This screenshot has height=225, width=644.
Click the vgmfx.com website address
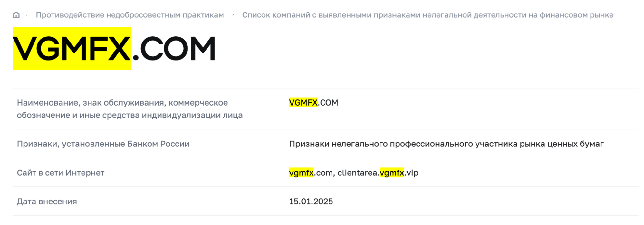pyautogui.click(x=311, y=173)
